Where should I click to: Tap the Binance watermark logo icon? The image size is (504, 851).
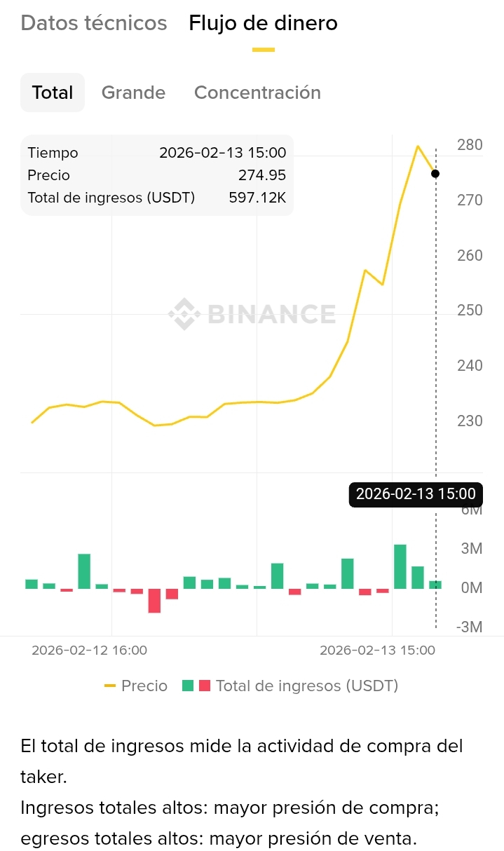tap(184, 313)
